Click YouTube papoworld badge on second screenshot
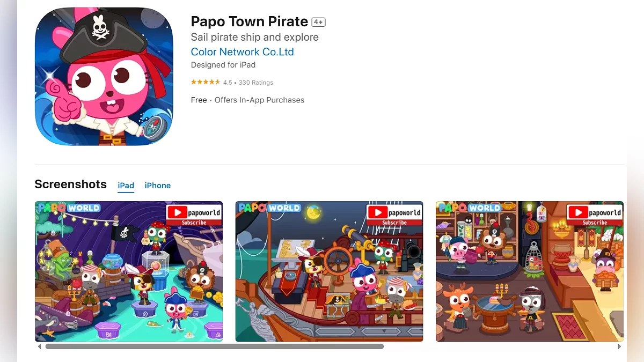 tap(394, 215)
